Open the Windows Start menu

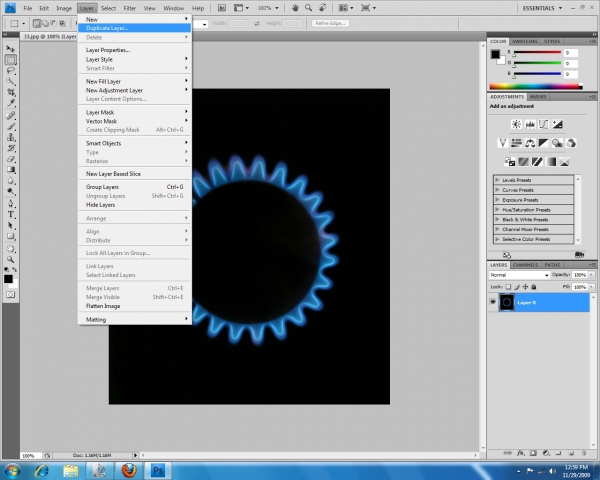(x=12, y=470)
